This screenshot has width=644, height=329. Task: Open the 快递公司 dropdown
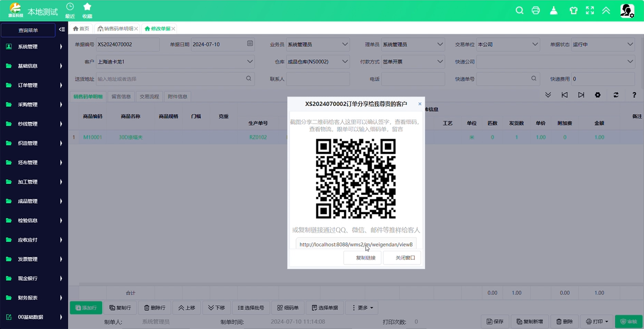[556, 62]
